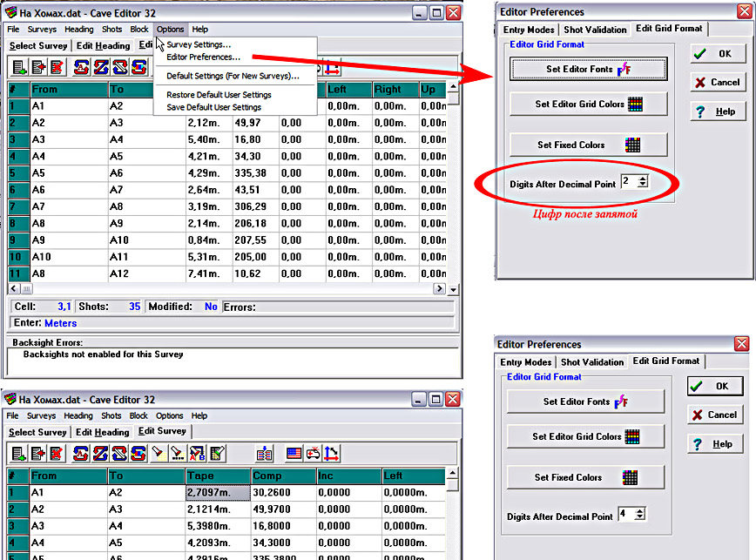The width and height of the screenshot is (756, 560).
Task: Choose Survey Settings in the Options menu
Action: pyautogui.click(x=199, y=44)
